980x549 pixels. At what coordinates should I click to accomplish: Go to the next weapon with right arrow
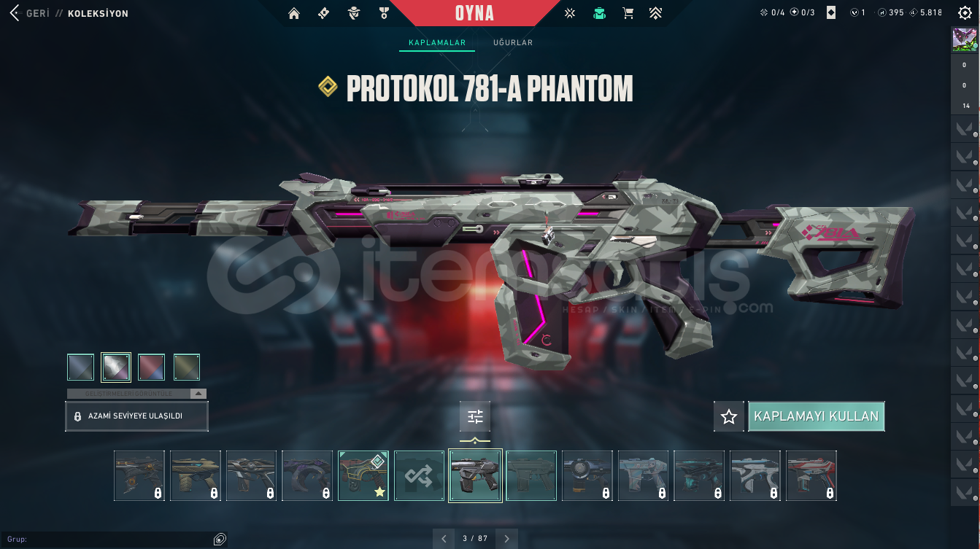[x=507, y=539]
